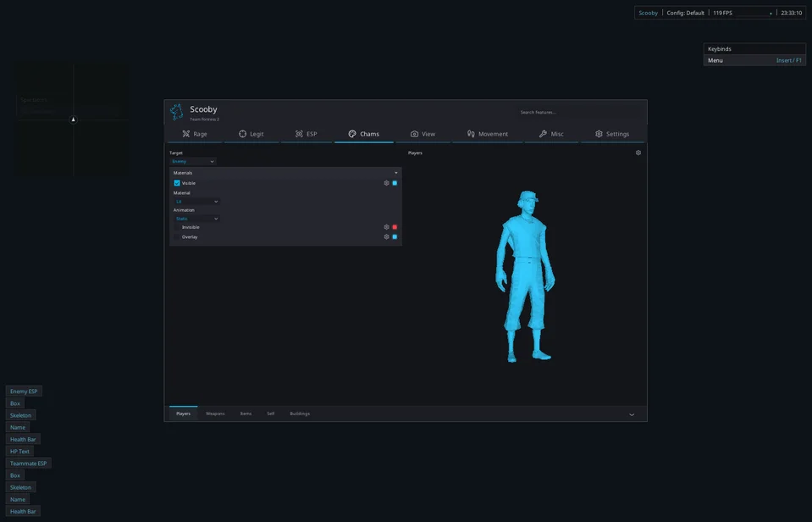Click the radar center arrow marker

(73, 119)
